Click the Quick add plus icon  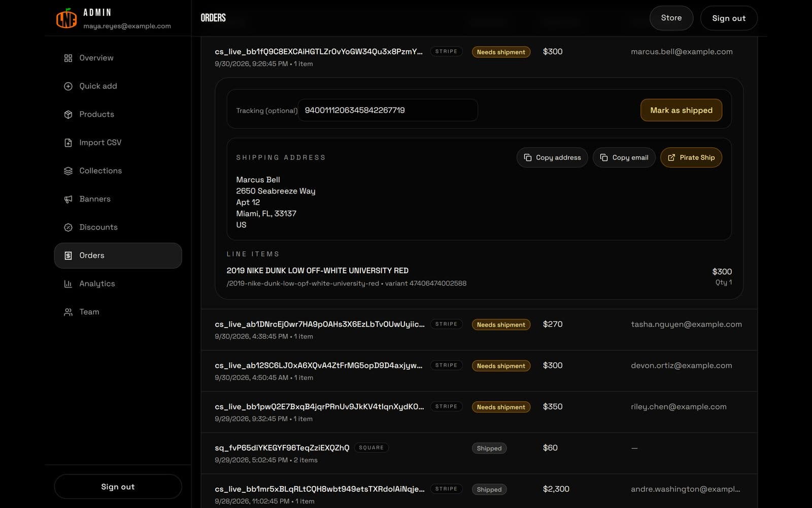pyautogui.click(x=68, y=86)
